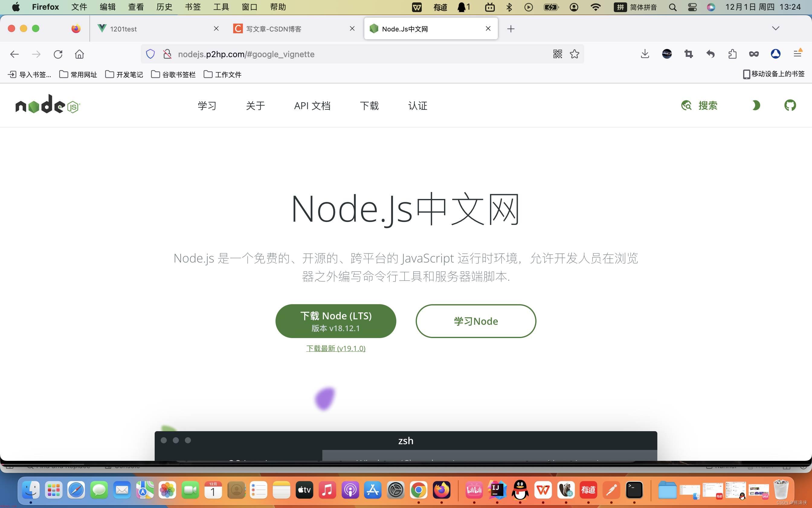Click the crop screenshot toolbar icon
Viewport: 812px width, 508px height.
[688, 54]
